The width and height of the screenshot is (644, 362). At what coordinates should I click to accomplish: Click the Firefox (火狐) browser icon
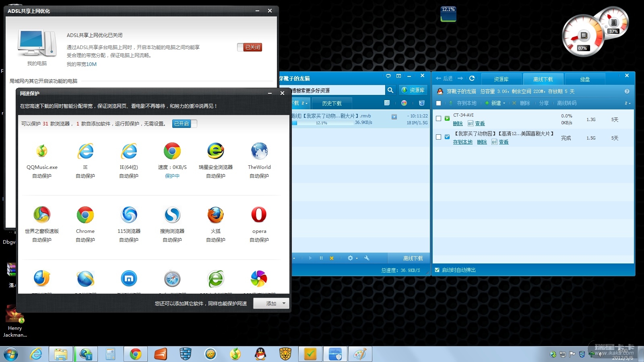click(x=215, y=215)
